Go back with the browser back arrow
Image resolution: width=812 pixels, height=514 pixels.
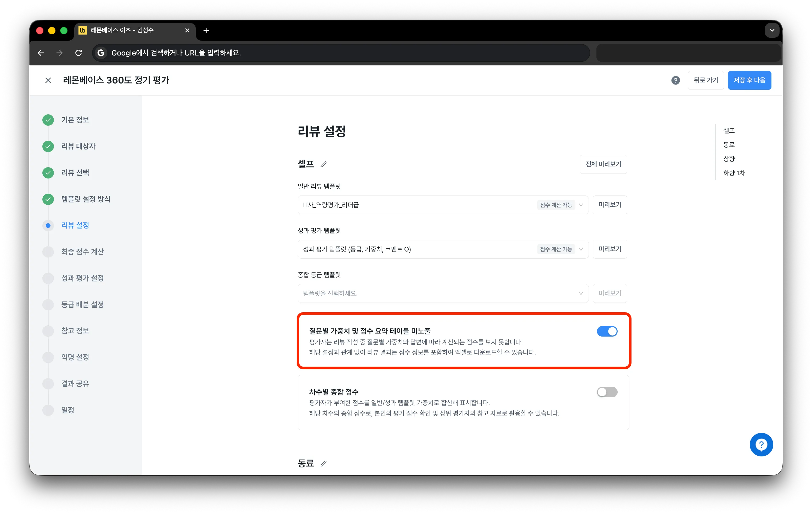point(41,53)
